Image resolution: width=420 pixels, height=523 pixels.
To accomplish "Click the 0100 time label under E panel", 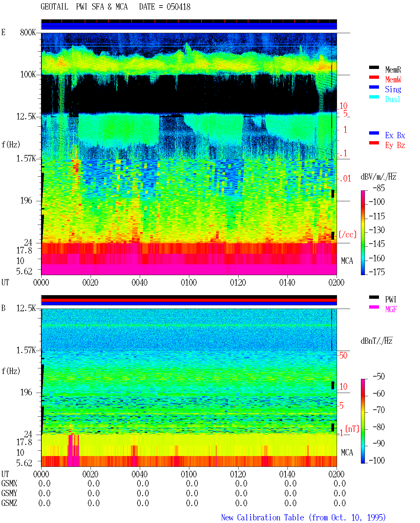I will pyautogui.click(x=189, y=282).
